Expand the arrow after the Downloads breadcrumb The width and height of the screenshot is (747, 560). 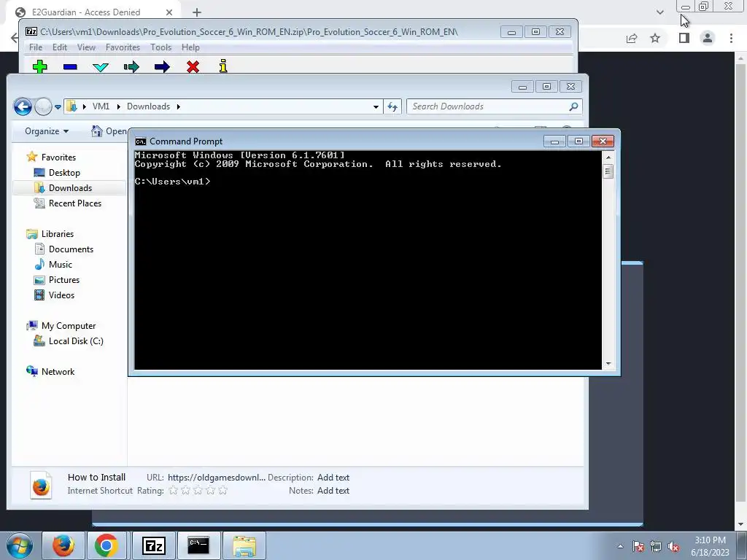coord(179,106)
